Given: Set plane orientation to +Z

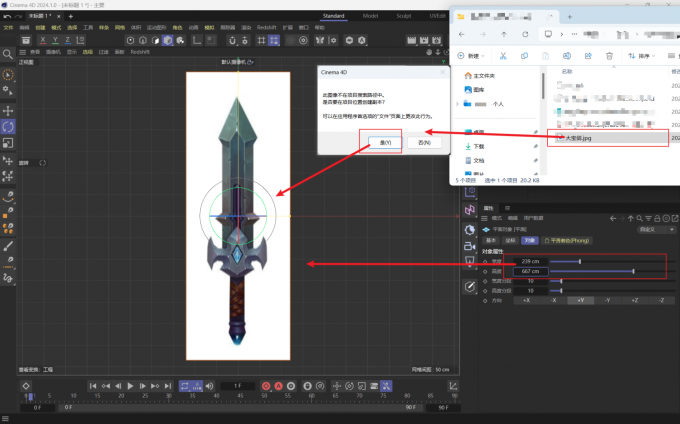Looking at the screenshot, I should (635, 300).
